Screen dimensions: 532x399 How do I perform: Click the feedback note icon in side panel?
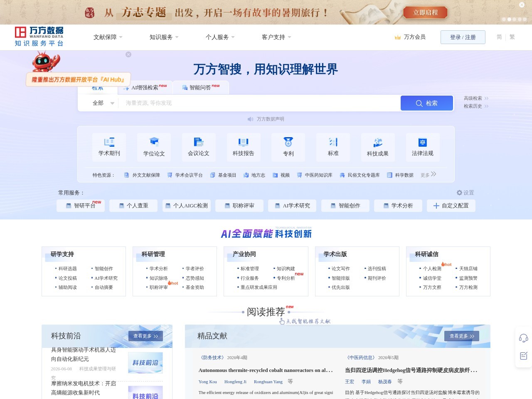click(x=524, y=356)
